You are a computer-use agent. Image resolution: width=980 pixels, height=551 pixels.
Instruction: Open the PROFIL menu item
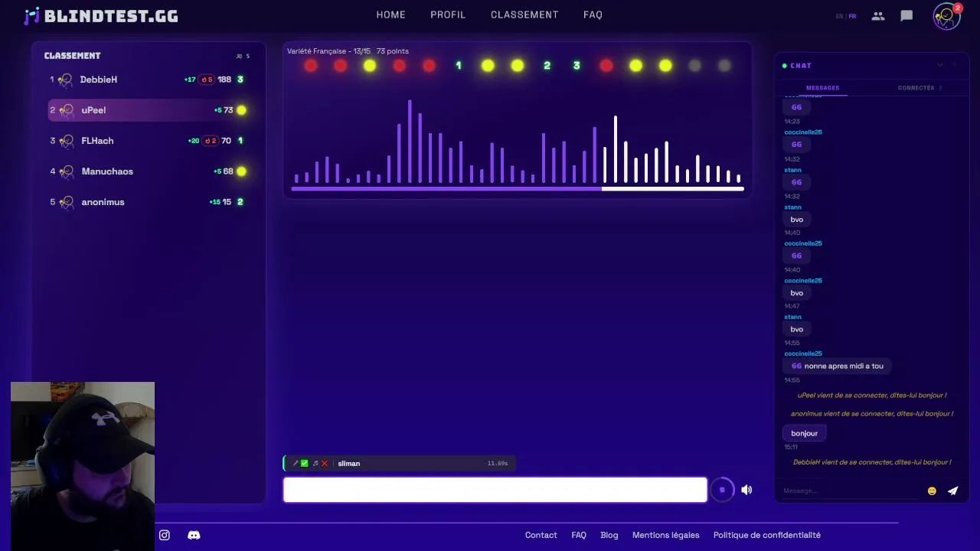pyautogui.click(x=448, y=15)
